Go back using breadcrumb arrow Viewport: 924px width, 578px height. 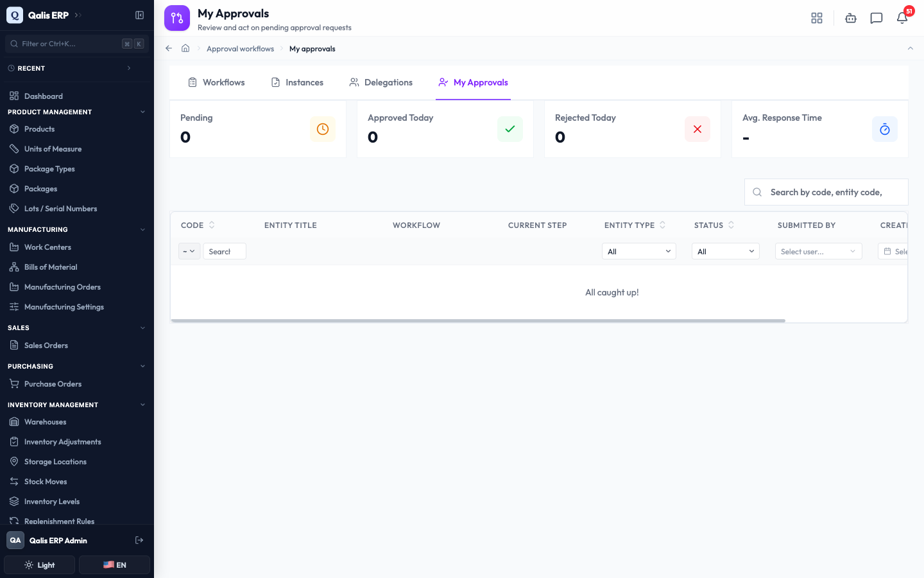coord(169,48)
